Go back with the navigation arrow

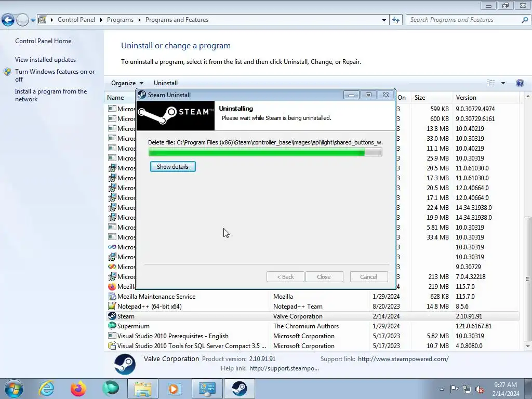coord(8,20)
